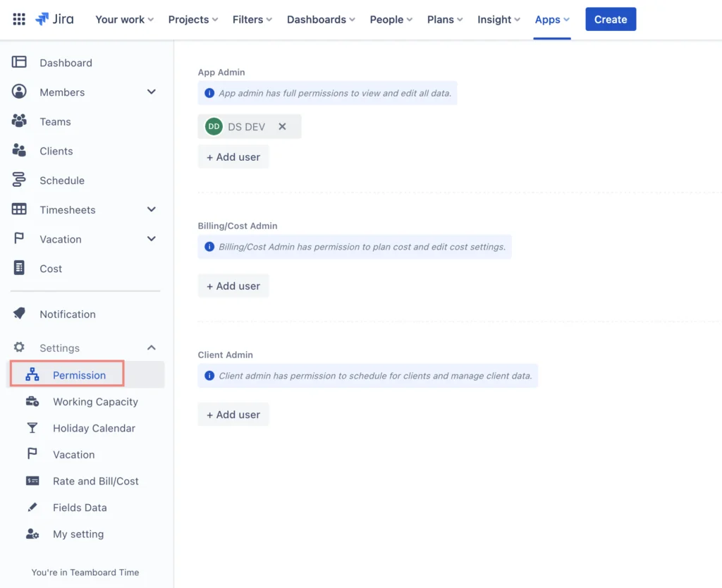Open the Plans dropdown menu

445,19
